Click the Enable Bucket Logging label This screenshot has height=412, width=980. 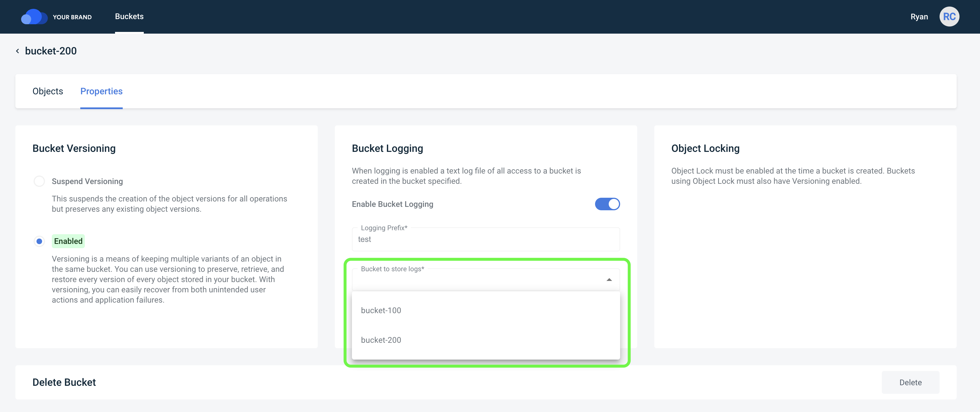tap(392, 204)
